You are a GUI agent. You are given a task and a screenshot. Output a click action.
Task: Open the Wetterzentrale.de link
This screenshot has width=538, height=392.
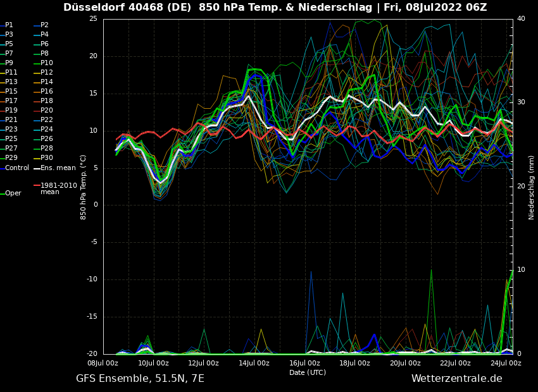click(x=456, y=379)
